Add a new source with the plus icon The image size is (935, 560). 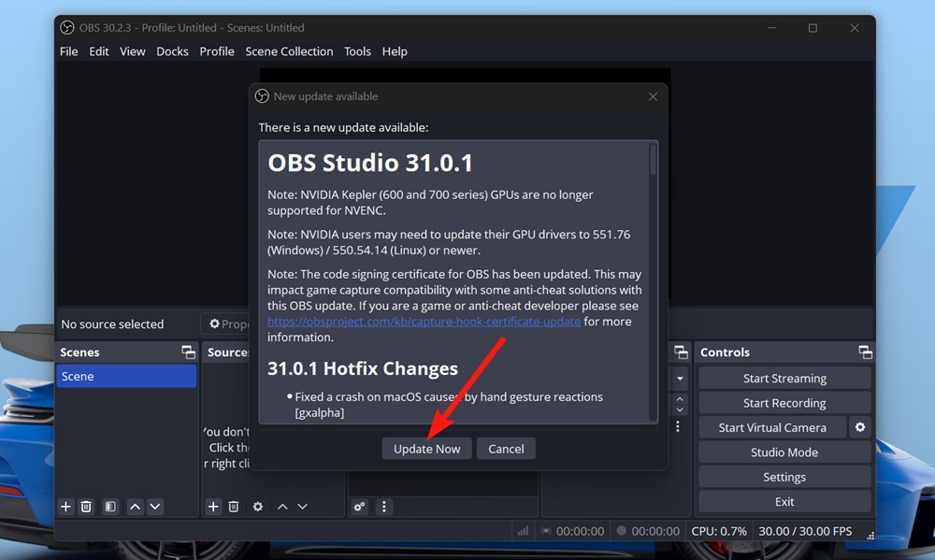[x=213, y=506]
